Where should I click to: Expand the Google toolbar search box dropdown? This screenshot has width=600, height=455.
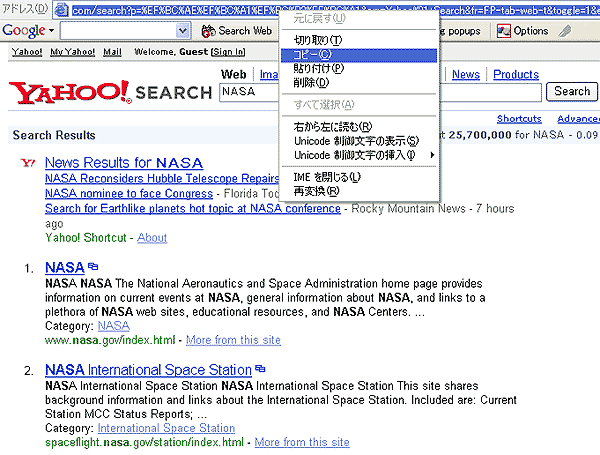pos(183,31)
